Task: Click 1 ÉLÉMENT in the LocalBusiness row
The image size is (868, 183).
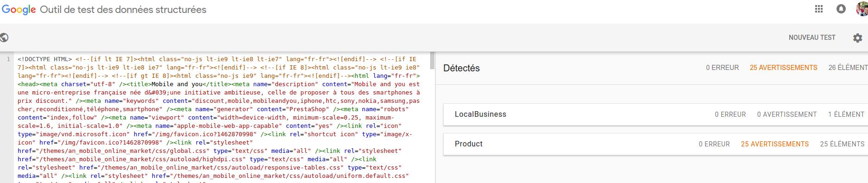Action: [x=846, y=114]
